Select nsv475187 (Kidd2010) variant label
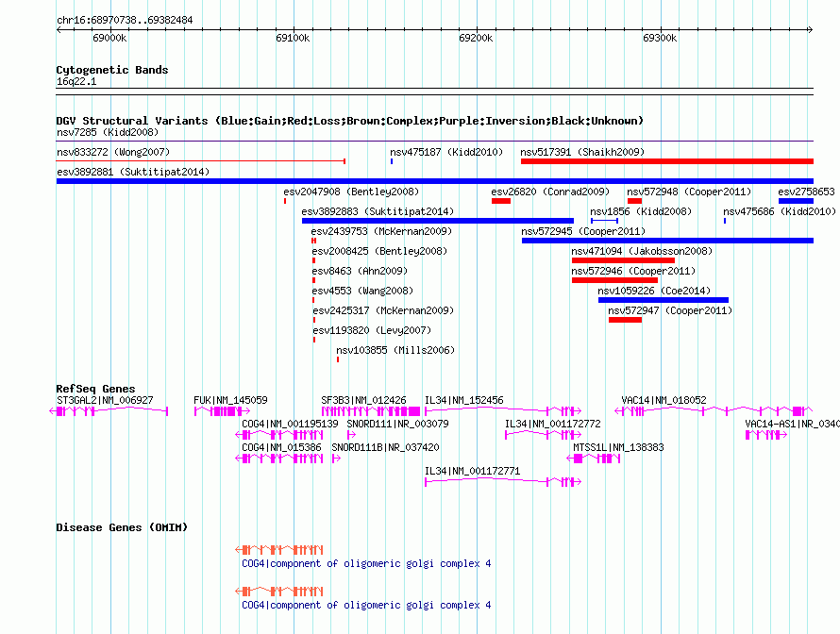This screenshot has width=840, height=634. coord(446,152)
